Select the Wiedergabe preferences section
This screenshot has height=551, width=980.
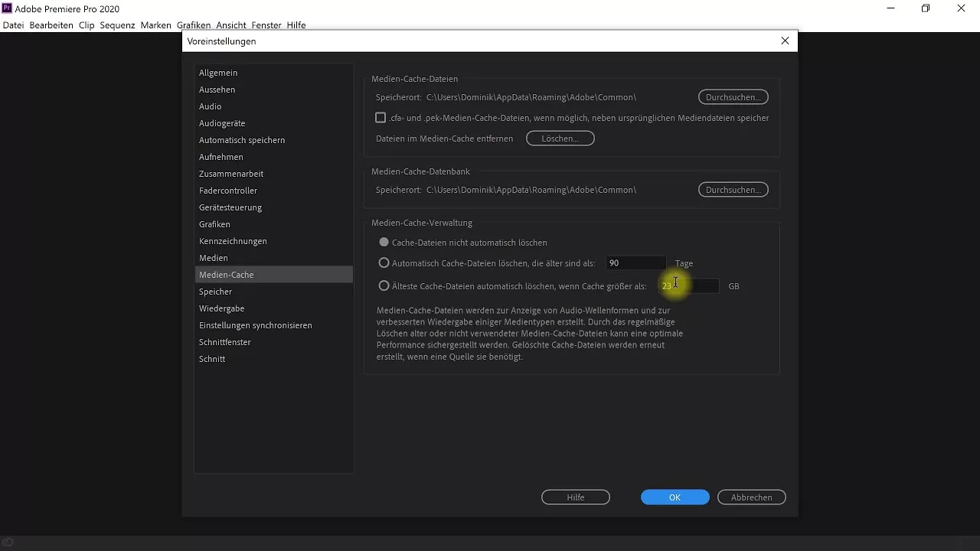223,308
